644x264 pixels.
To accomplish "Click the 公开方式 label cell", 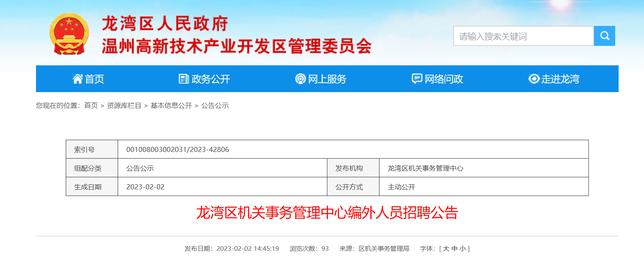I will coord(353,187).
